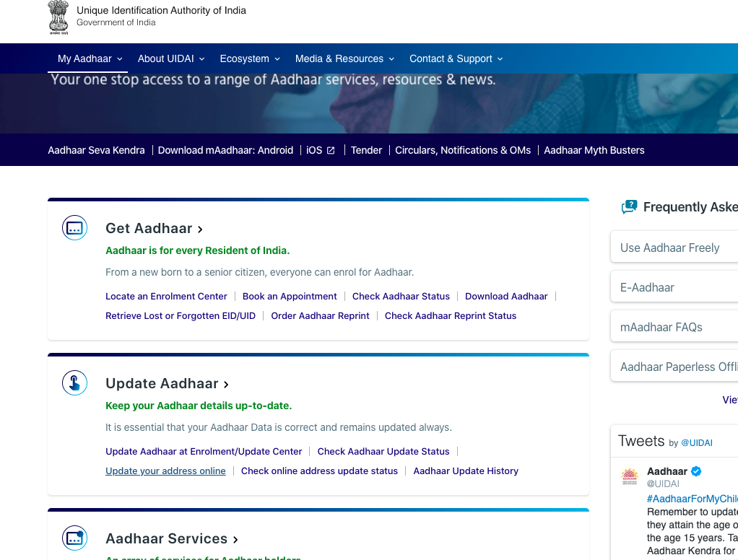Click the Government of India emblem logo
738x560 pixels.
tap(58, 17)
